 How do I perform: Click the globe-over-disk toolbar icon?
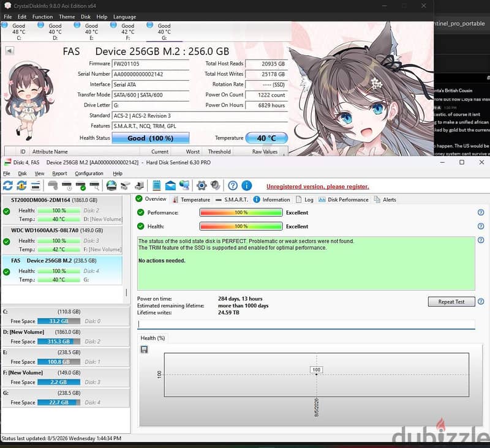point(111,185)
